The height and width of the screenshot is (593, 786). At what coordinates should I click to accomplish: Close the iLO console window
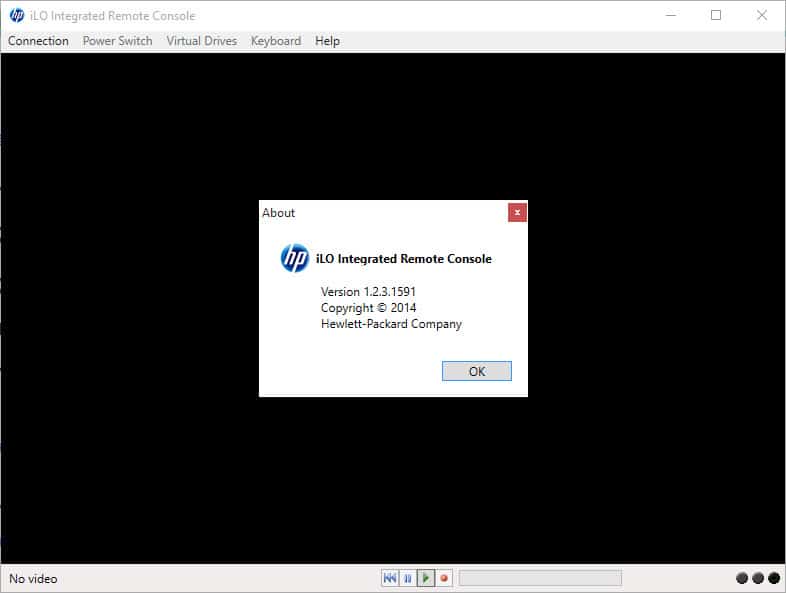(x=761, y=16)
